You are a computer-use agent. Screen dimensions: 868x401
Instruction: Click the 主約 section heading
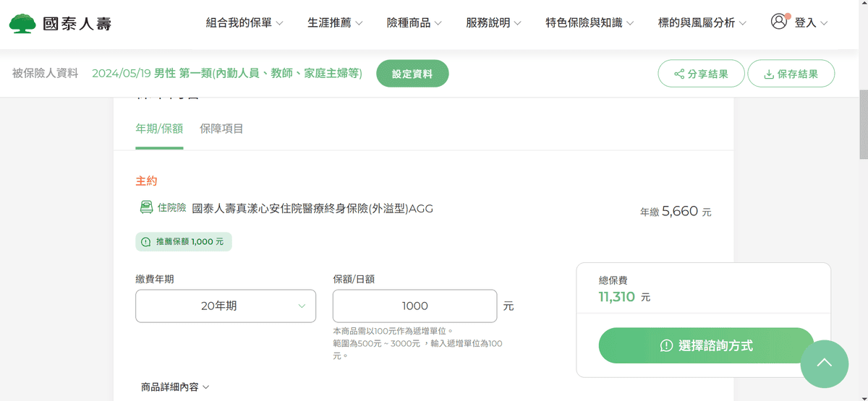click(x=146, y=181)
